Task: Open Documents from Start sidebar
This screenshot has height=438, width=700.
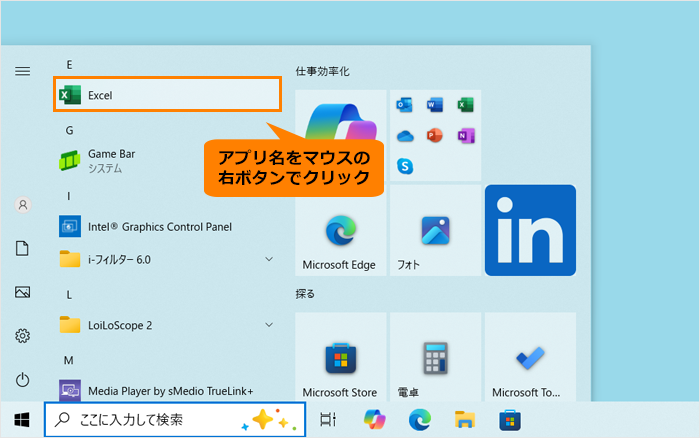Action: 22,248
